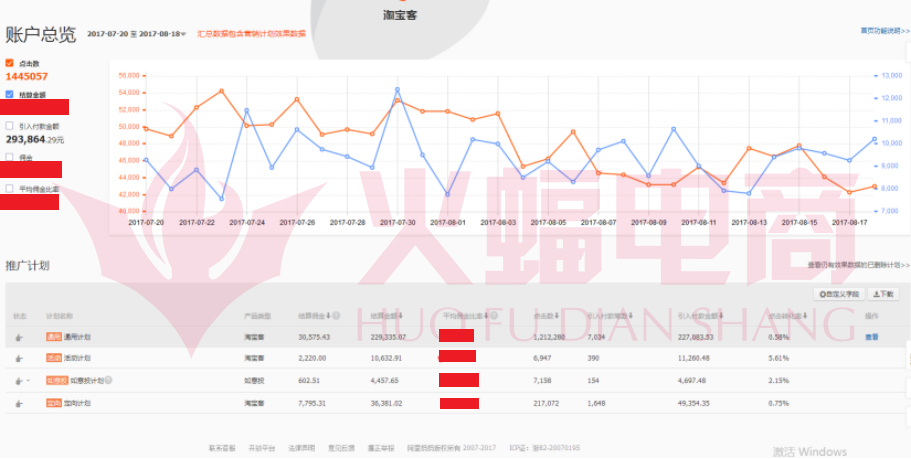Enable the 平均佣金比率 chart checkbox
This screenshot has width=911, height=459.
pyautogui.click(x=9, y=188)
